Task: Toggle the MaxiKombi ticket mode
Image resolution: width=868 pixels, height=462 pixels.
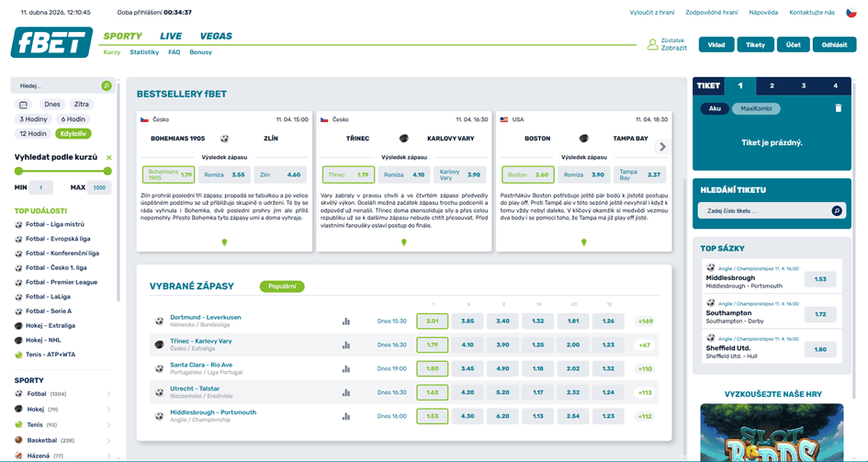Action: (756, 108)
